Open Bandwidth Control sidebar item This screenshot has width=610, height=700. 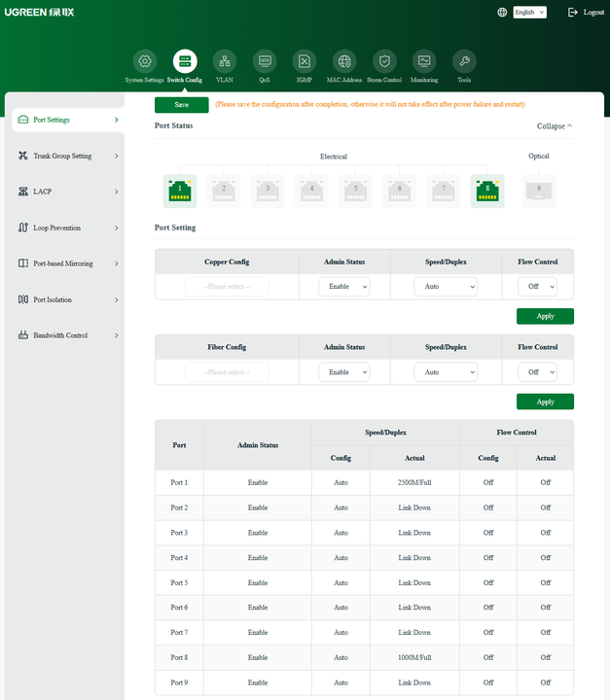click(x=68, y=335)
